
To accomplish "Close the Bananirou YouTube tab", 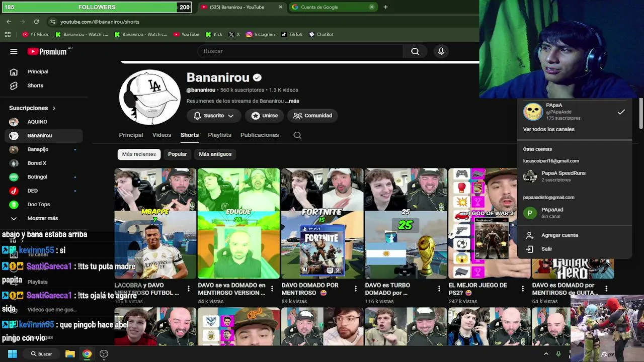I will (280, 7).
